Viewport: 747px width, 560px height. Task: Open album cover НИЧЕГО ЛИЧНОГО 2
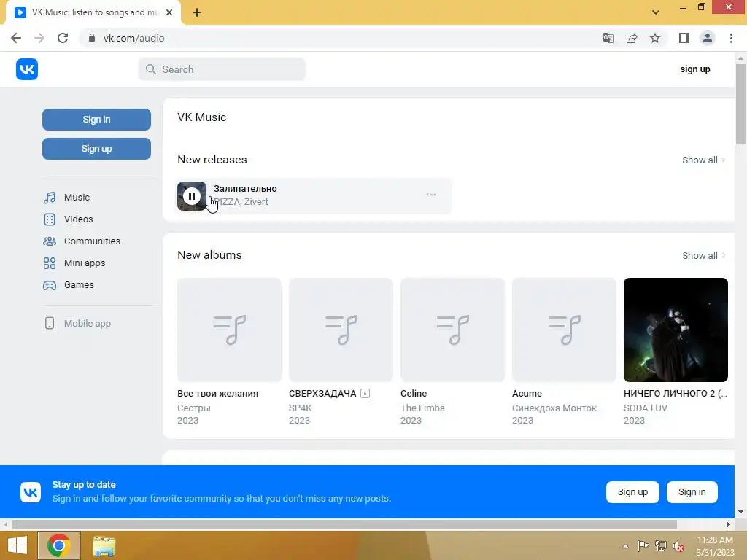(x=676, y=330)
